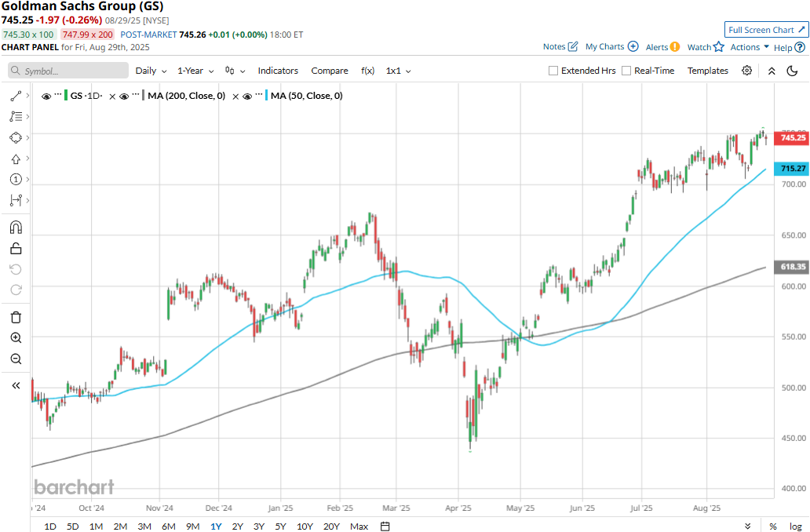Toggle the drawing lock padlock
The height and width of the screenshot is (532, 810).
pos(16,249)
